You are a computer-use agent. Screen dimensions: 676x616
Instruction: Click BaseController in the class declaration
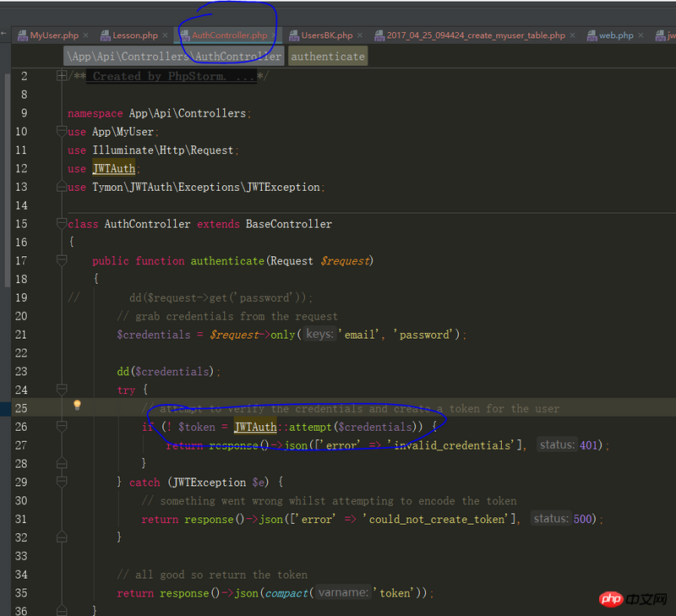289,224
